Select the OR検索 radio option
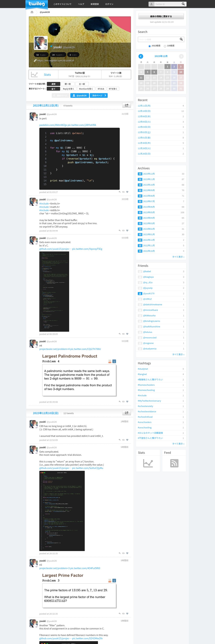Screen dimensions: 215x644 (165, 46)
